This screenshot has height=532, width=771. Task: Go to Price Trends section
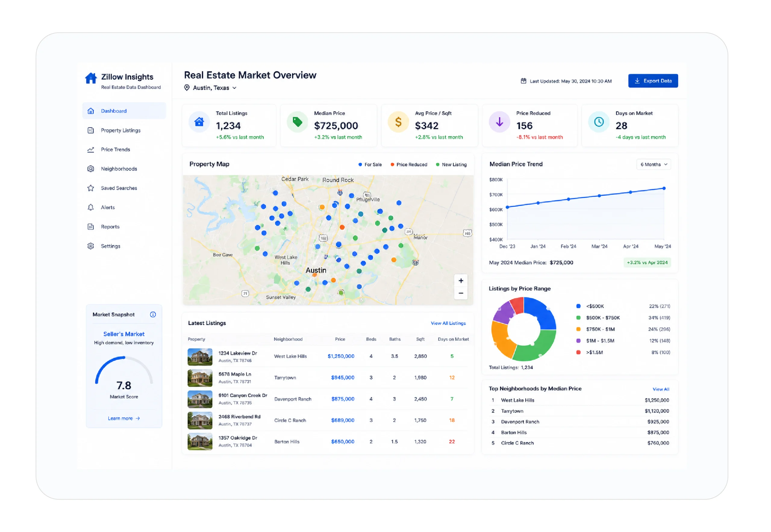(x=124, y=150)
